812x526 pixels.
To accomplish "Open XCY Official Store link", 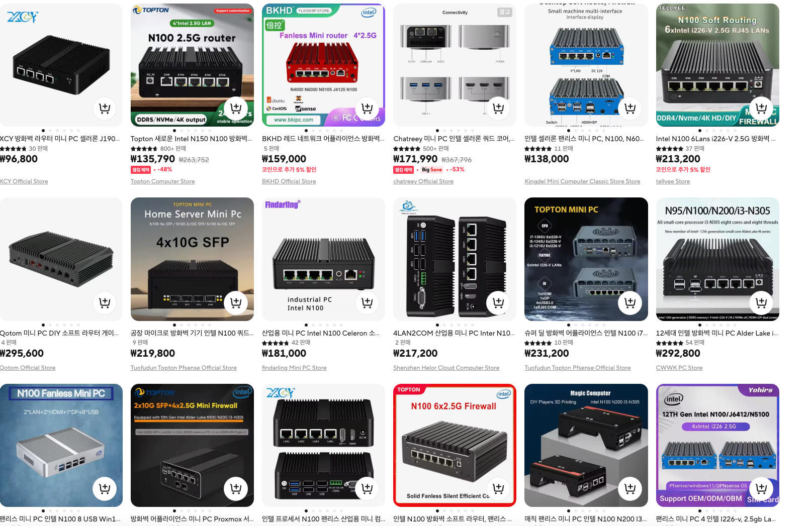I will pos(24,181).
